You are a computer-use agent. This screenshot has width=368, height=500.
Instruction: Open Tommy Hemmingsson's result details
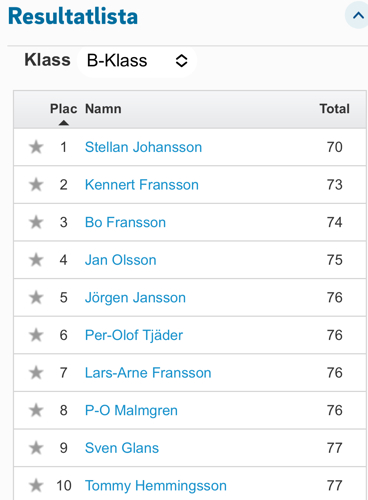coord(156,486)
